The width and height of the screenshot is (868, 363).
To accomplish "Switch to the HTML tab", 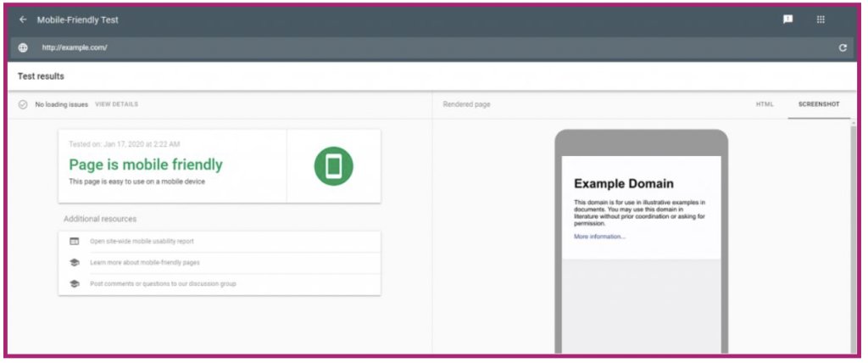I will point(765,104).
